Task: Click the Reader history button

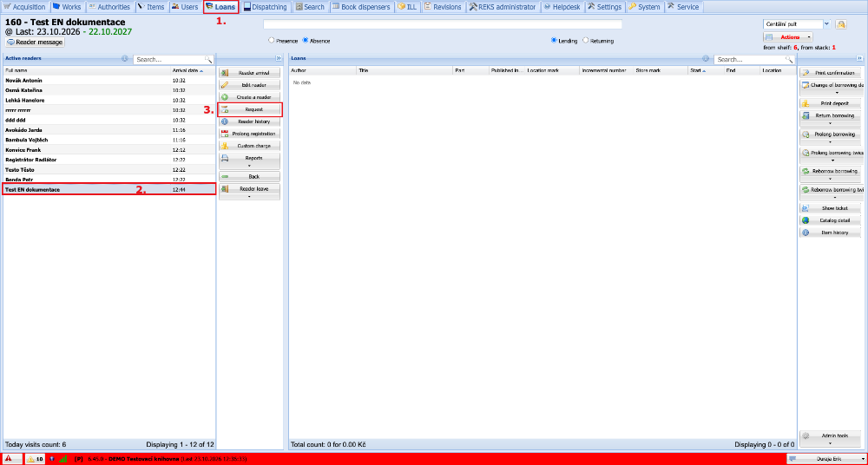Action: point(250,121)
